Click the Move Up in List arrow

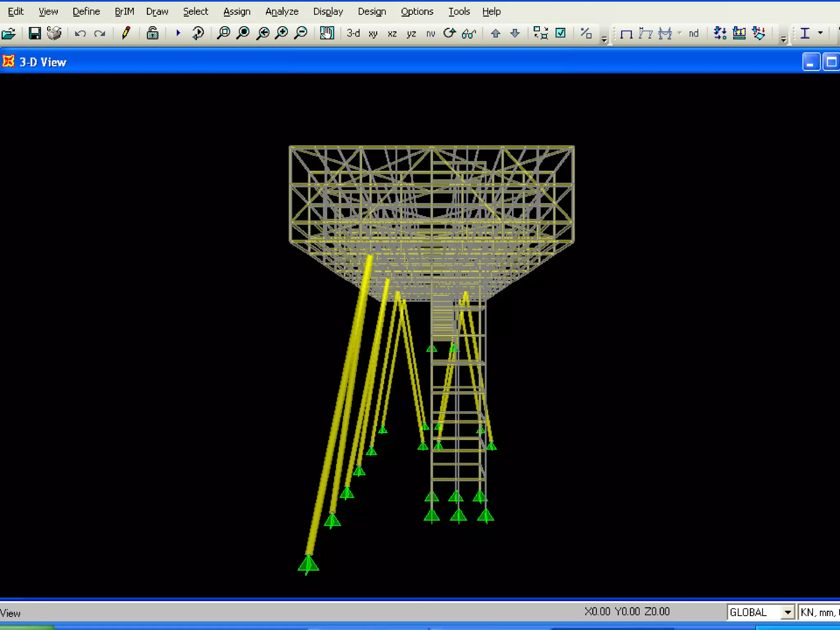coord(495,33)
